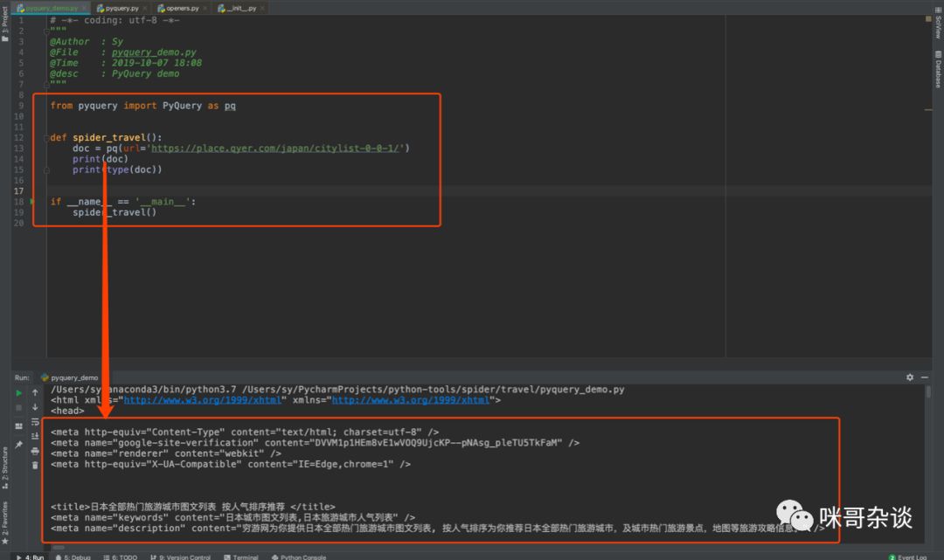Click the Up the Stack Trace arrow
The image size is (944, 560).
35,393
